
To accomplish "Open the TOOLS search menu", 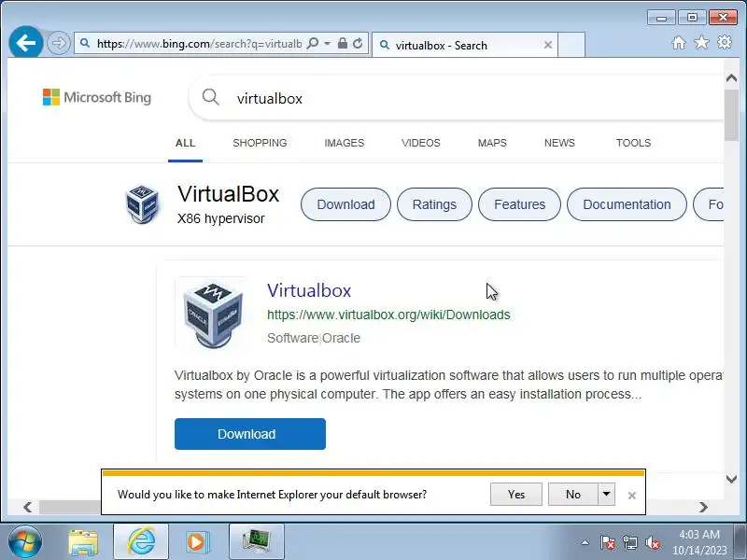I will coord(633,143).
